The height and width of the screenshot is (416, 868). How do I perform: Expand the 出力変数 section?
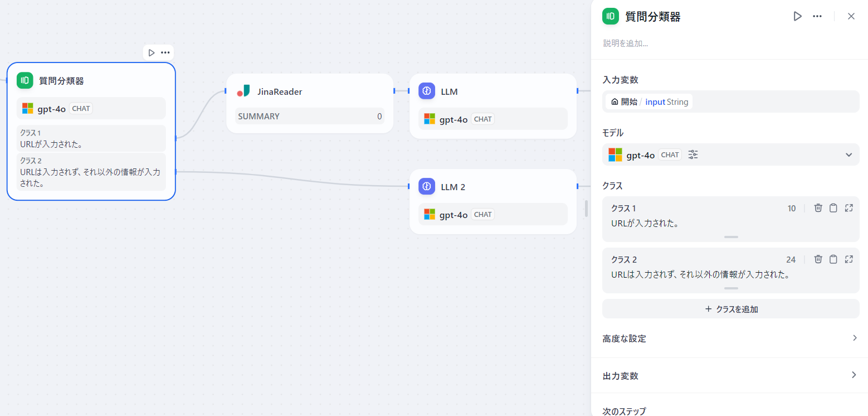coord(730,375)
